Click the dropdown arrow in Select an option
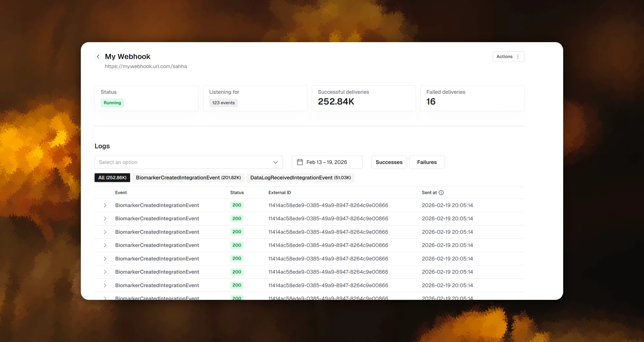Screen dimensions: 644x342 click(275, 162)
